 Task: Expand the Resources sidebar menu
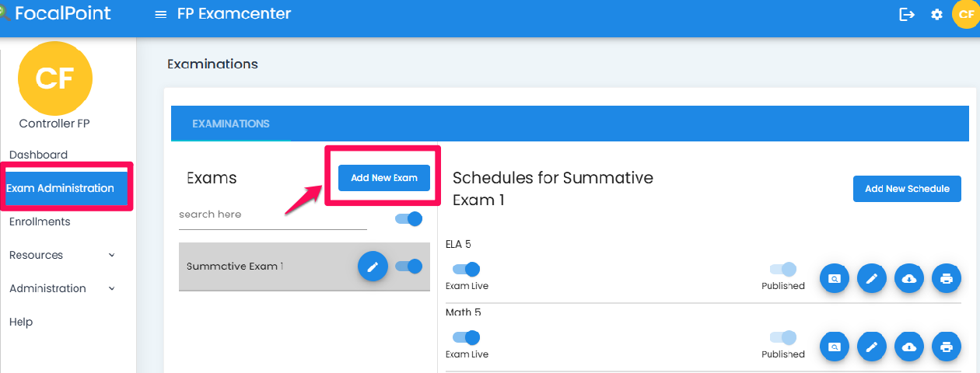coord(62,255)
